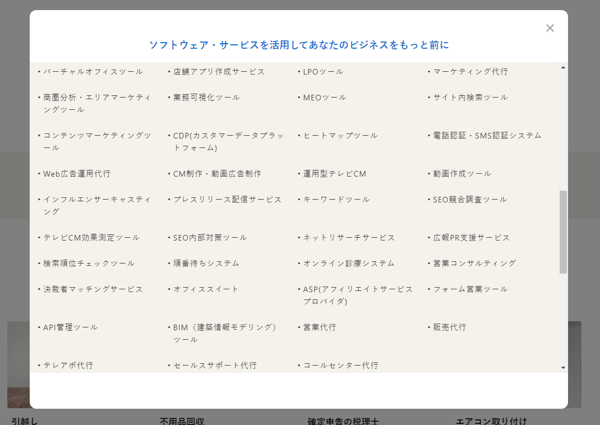Click the scrollbar up arrow
The height and width of the screenshot is (425, 600).
point(563,68)
